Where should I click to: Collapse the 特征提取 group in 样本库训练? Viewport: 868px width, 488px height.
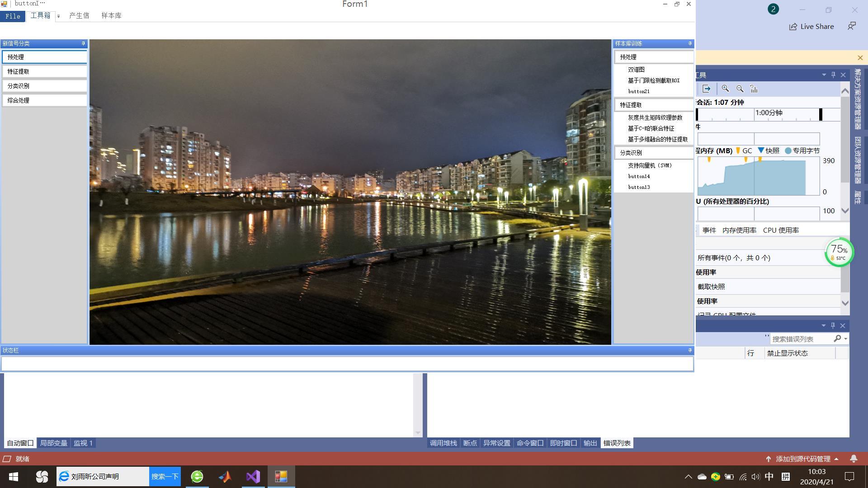pyautogui.click(x=654, y=105)
